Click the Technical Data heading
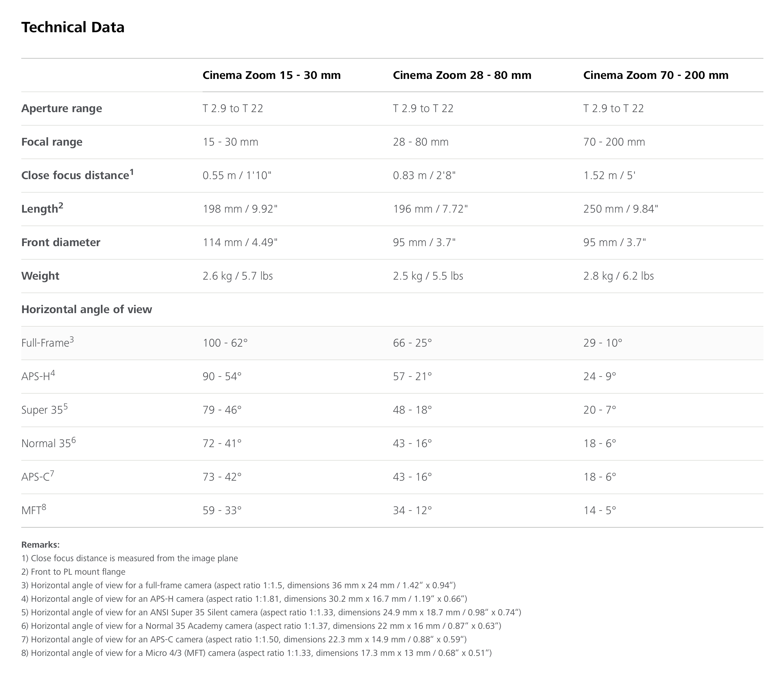Screen dimensions: 784x681 (x=72, y=27)
